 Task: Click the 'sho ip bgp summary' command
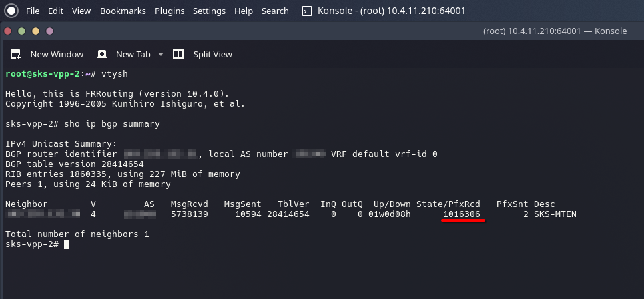click(x=112, y=124)
